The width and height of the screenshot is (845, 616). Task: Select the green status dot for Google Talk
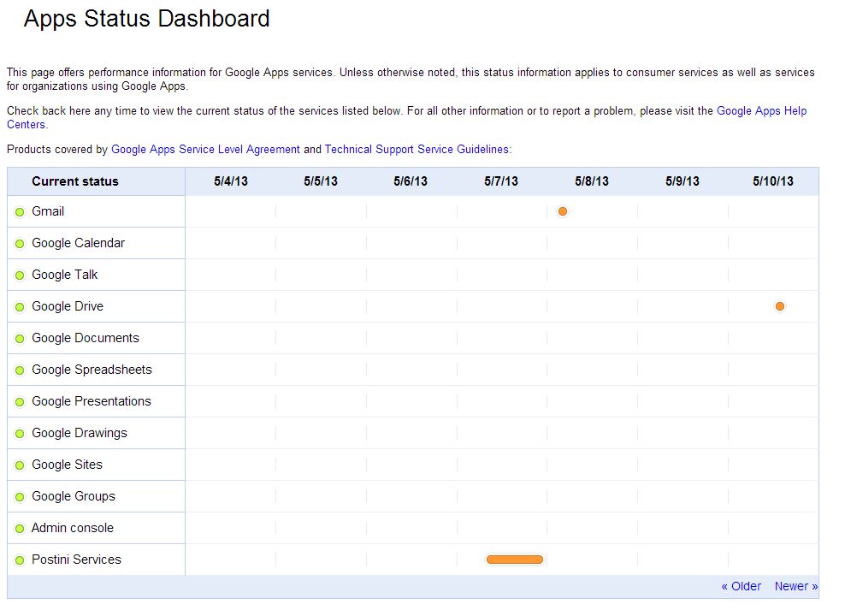coord(20,275)
